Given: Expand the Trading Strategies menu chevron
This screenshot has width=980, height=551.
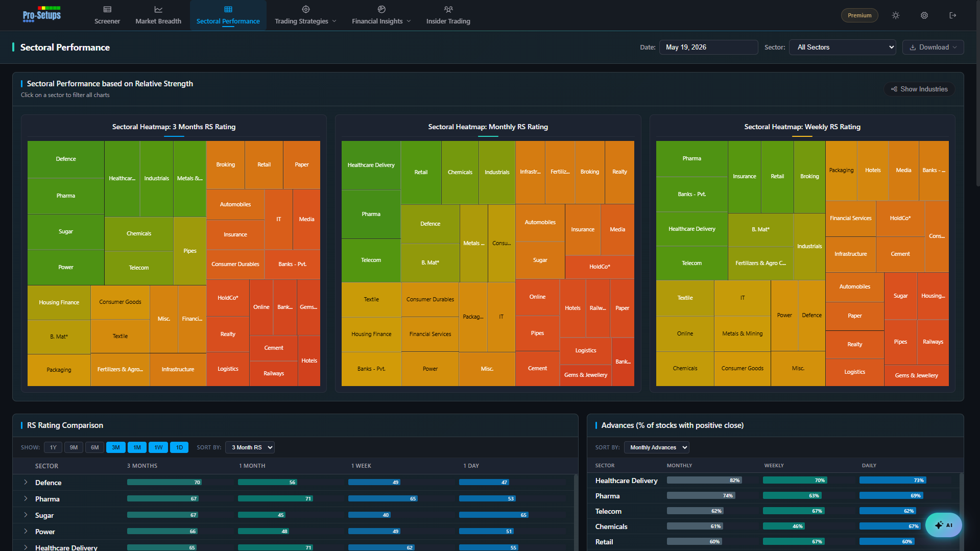Looking at the screenshot, I should (x=334, y=21).
